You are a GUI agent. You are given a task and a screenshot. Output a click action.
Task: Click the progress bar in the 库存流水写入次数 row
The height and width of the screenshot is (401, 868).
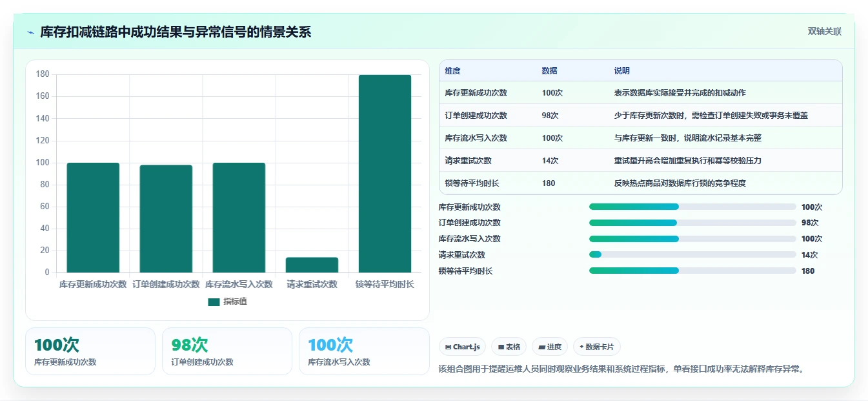[692, 239]
